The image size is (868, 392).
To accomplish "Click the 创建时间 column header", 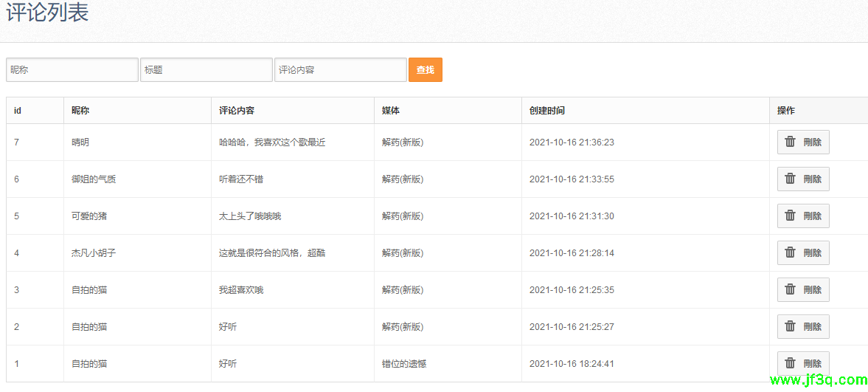I will point(547,111).
